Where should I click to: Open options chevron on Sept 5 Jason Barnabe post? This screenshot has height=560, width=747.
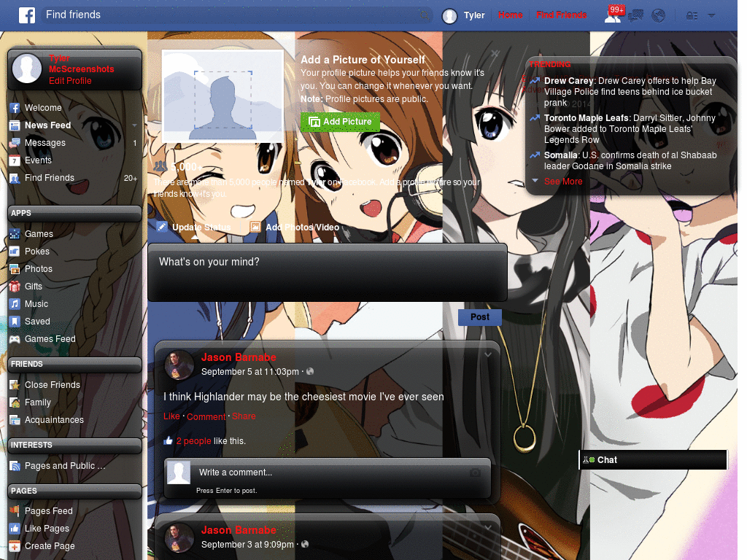[x=488, y=355]
